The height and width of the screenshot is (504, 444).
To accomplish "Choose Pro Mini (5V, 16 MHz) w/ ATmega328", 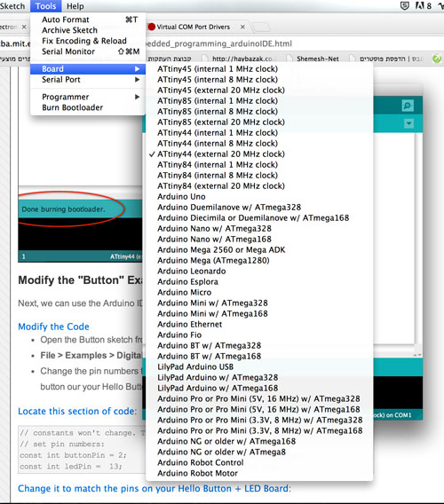I will click(x=259, y=398).
